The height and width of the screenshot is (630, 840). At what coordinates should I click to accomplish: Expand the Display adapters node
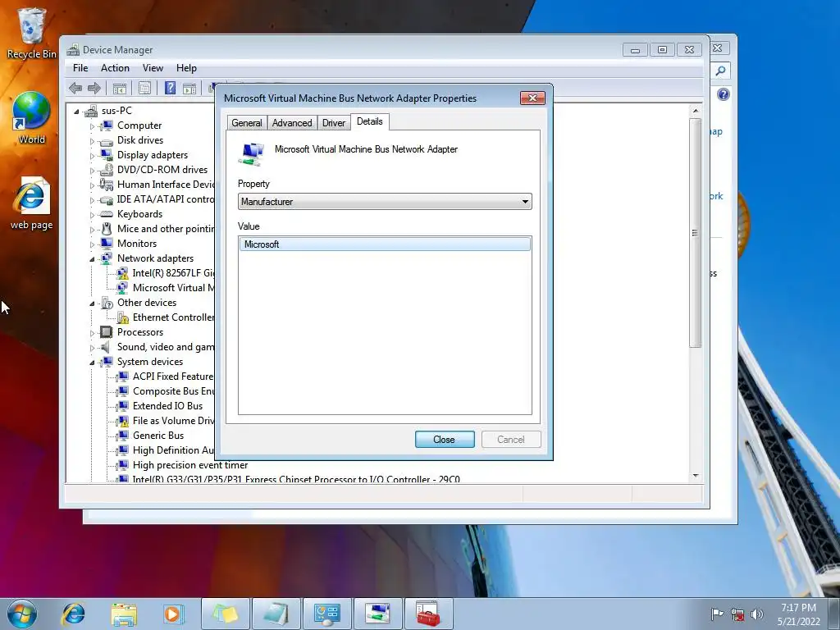92,156
